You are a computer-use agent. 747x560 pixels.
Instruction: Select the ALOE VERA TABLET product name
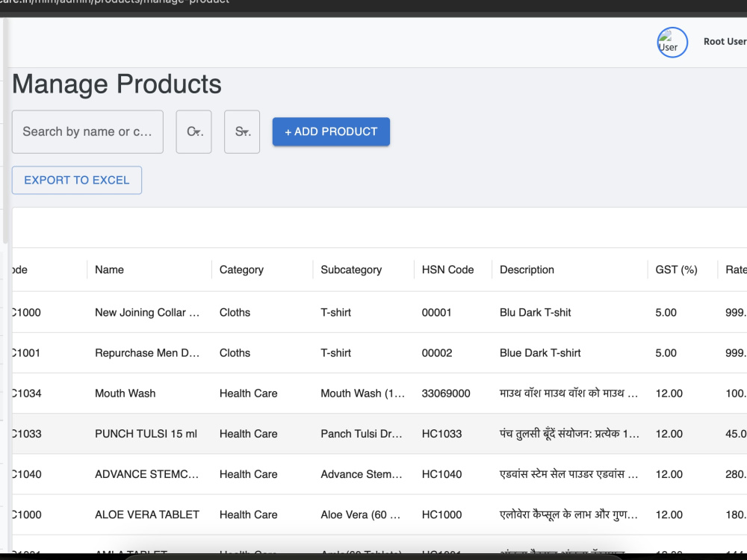[147, 514]
